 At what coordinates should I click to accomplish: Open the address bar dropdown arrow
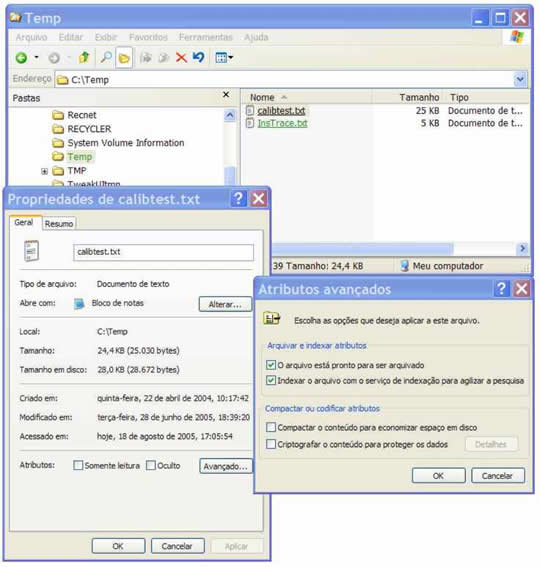[520, 79]
